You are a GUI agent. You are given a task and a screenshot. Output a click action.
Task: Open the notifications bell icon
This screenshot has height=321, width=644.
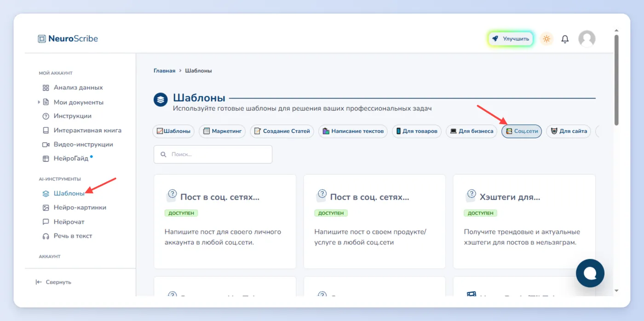tap(565, 39)
